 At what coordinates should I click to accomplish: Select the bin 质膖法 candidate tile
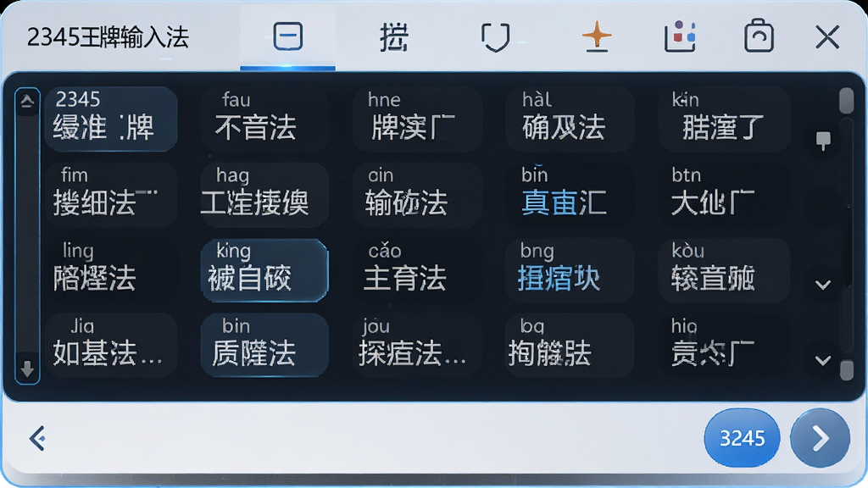[x=264, y=346]
